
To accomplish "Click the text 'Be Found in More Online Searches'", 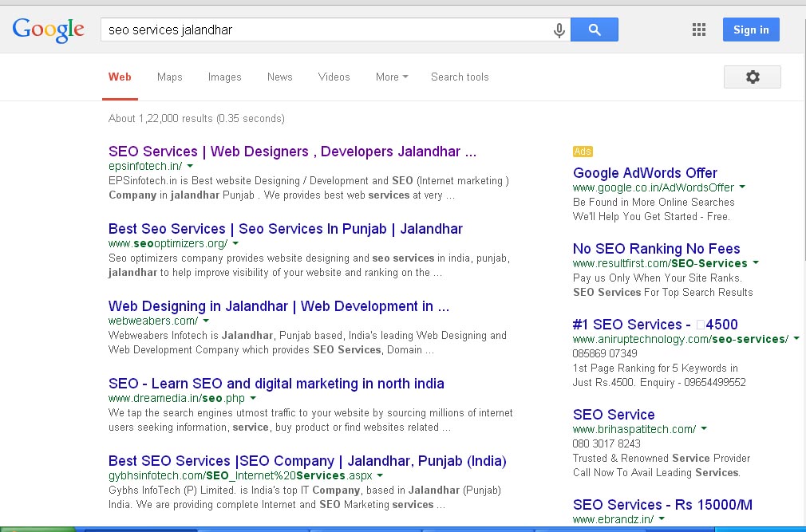I will coord(654,203).
